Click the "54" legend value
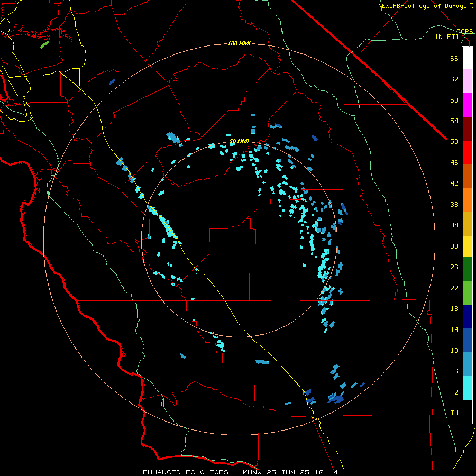The height and width of the screenshot is (476, 476). [454, 121]
